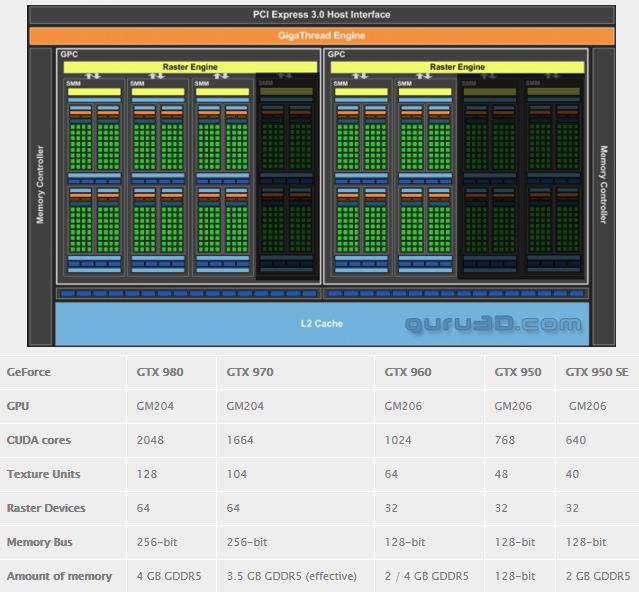This screenshot has height=592, width=639.
Task: Click the 1664 CUDA cores value
Action: pos(240,440)
